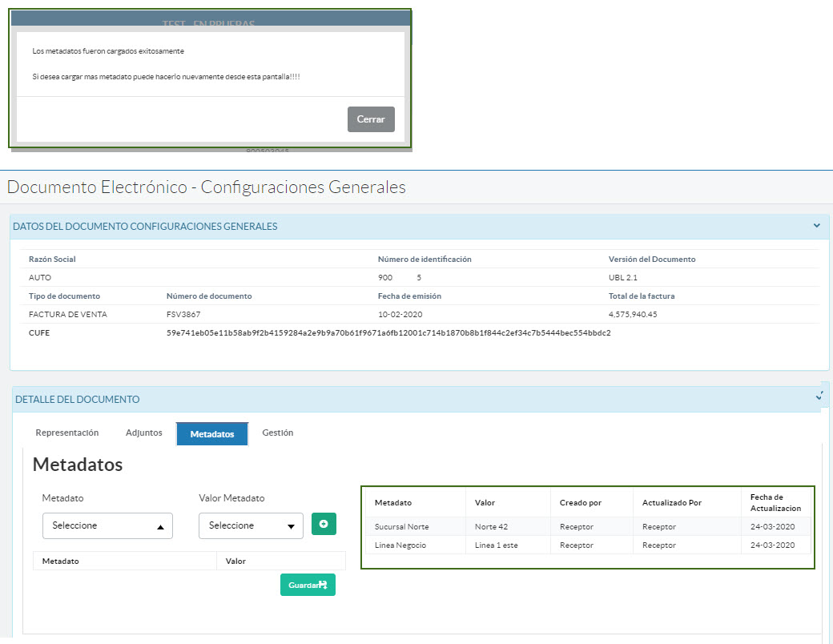The height and width of the screenshot is (644, 833).
Task: Open the Metadato select dropdown
Action: [107, 526]
